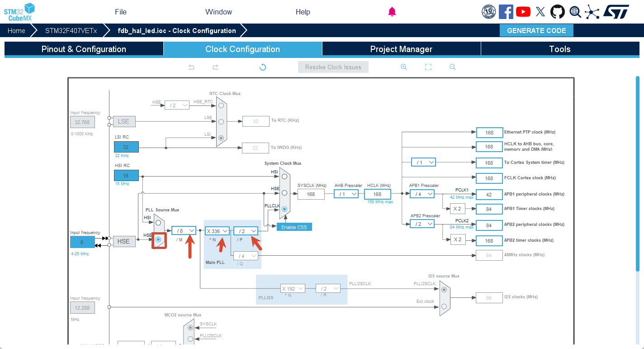
Task: Select HSE in the PLL Source Mux
Action: (158, 239)
